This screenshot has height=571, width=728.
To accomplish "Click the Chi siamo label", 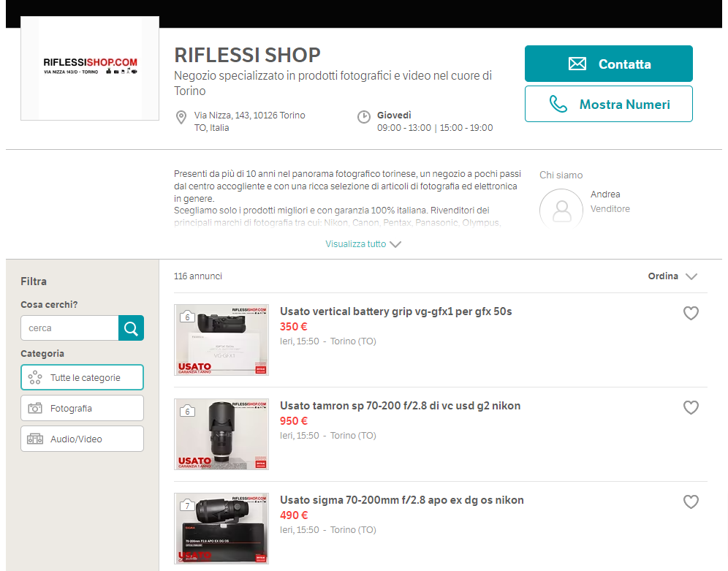I will pos(561,175).
